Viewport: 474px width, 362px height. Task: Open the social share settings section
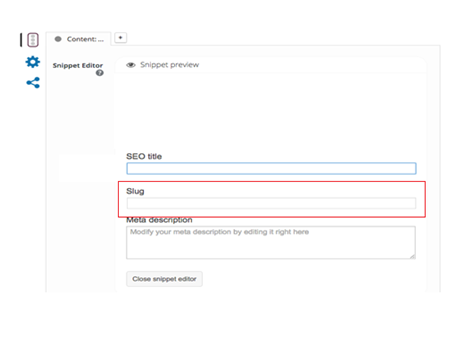point(33,83)
